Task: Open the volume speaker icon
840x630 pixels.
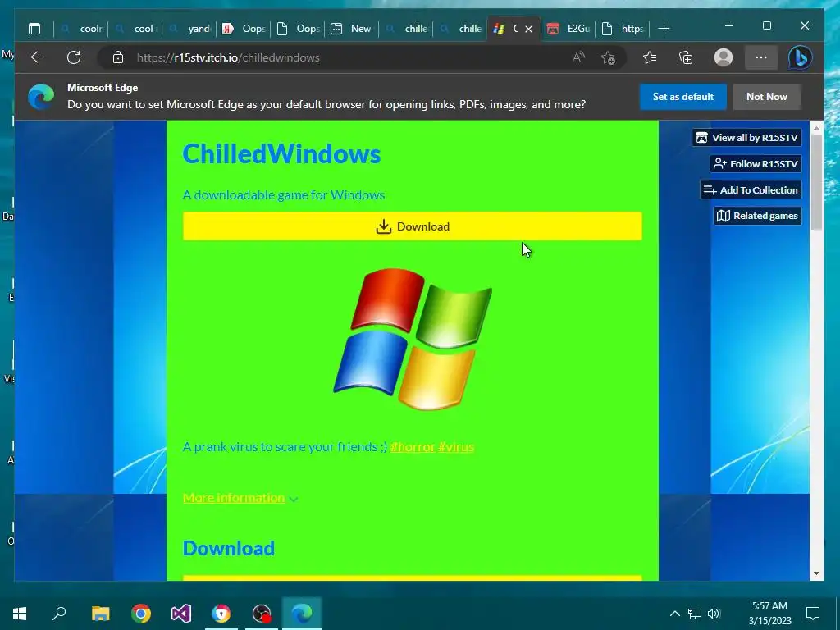Action: tap(714, 614)
